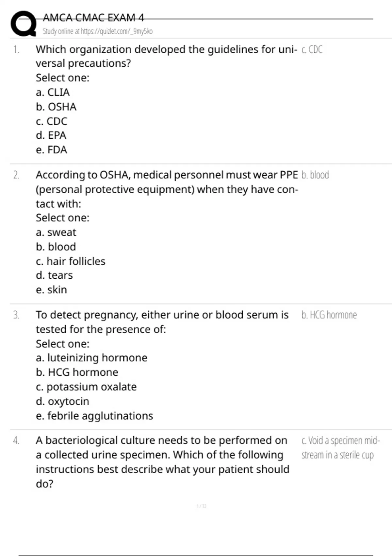392x556 pixels.
Task: Click the page indicator 1 / 32
Action: [x=202, y=506]
